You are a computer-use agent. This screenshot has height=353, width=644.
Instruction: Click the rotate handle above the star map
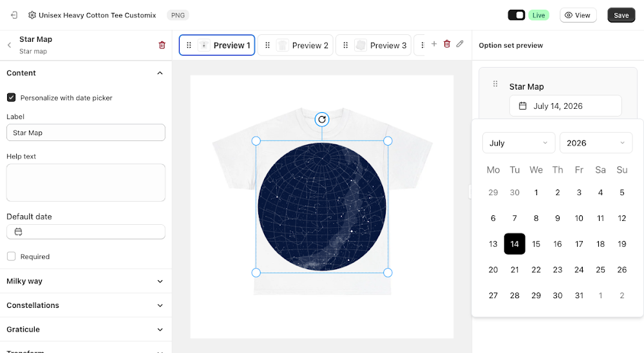pos(322,120)
